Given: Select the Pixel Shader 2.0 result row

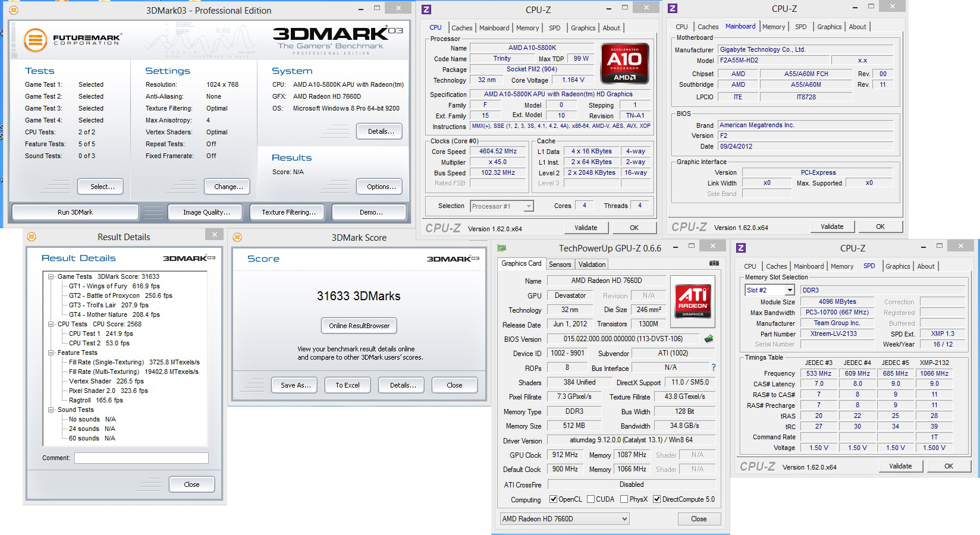Looking at the screenshot, I should 108,391.
